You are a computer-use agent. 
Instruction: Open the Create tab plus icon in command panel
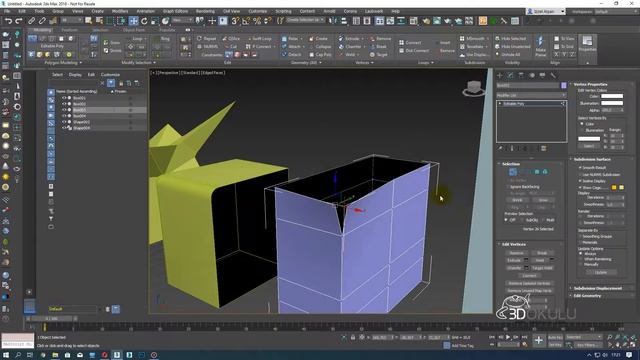(500, 75)
